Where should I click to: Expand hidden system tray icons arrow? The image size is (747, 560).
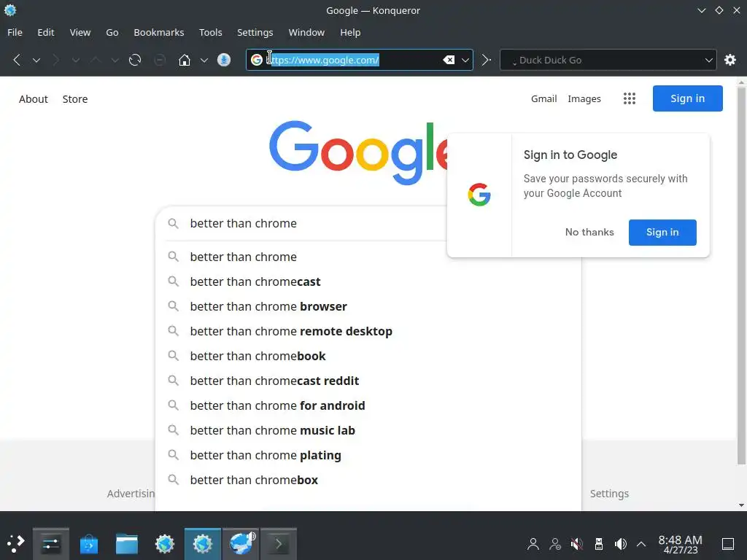point(641,544)
